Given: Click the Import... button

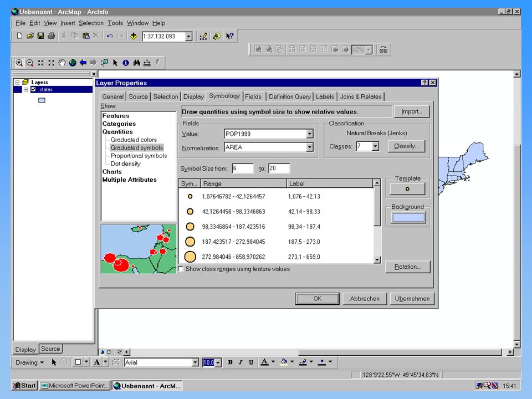Looking at the screenshot, I should [x=412, y=111].
